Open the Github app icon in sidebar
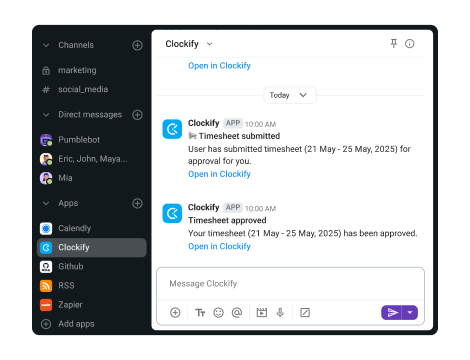The width and height of the screenshot is (470, 360). click(x=46, y=267)
